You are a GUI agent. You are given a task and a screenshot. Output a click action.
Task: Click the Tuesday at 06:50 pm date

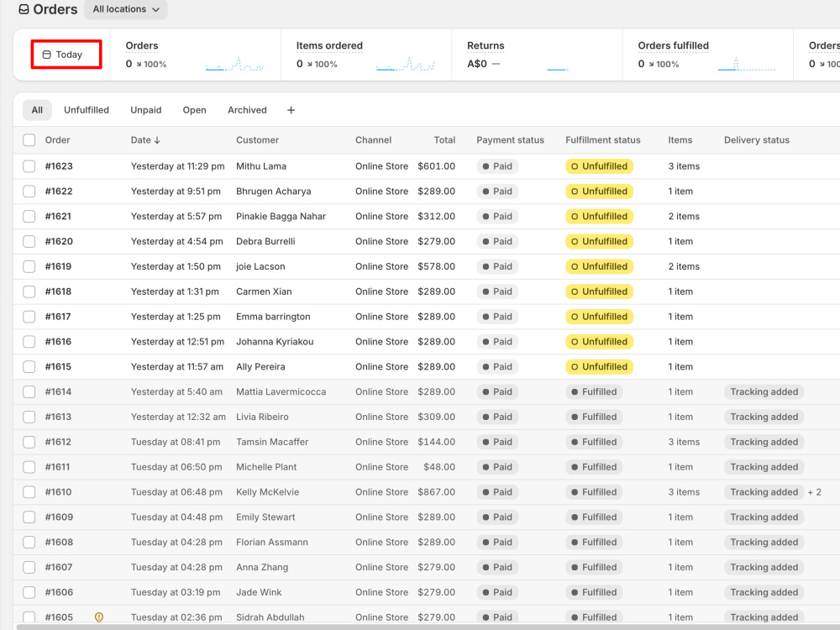click(x=176, y=467)
